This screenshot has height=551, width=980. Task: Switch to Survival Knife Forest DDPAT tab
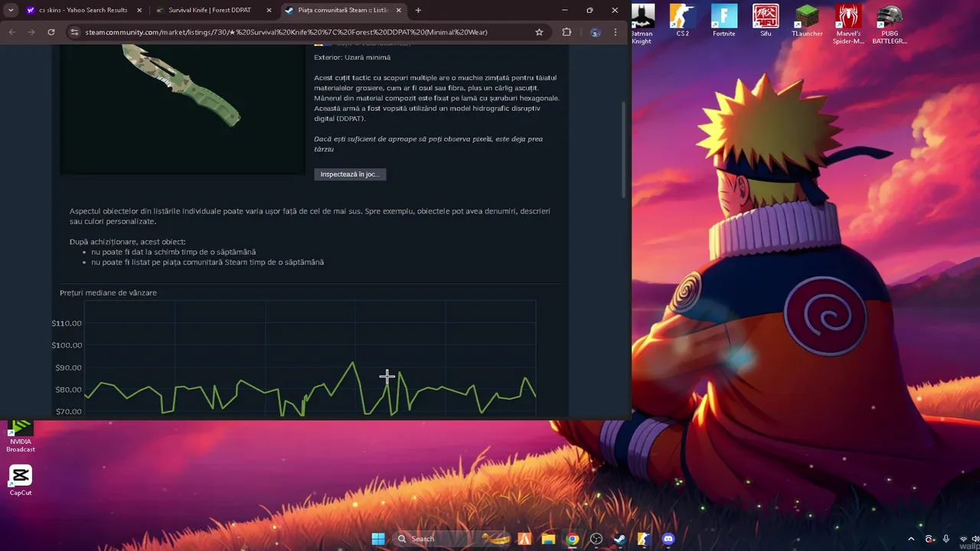(x=214, y=10)
